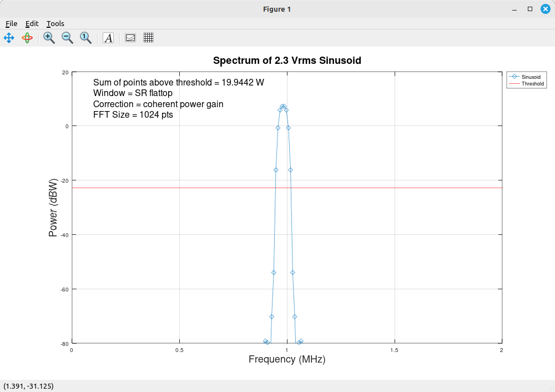
Task: Click the 'FFT Size = 1024 pts' annotation
Action: [x=133, y=115]
